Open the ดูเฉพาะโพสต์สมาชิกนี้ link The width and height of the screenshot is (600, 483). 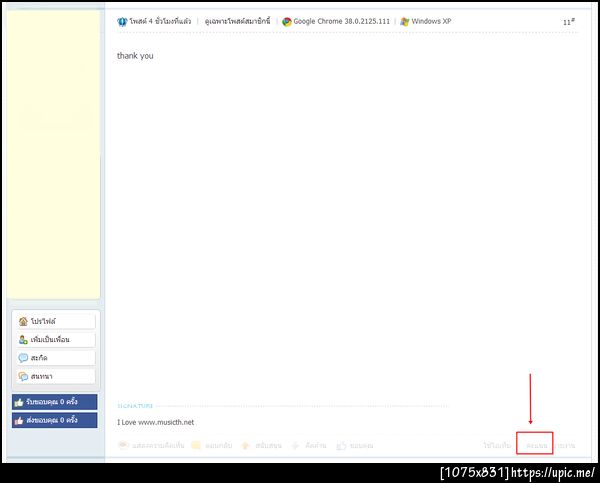point(237,21)
